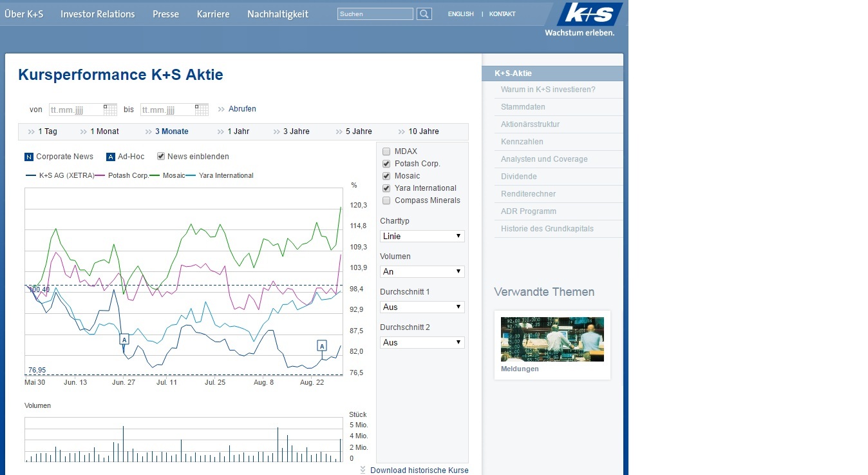Click the search magnifier icon
This screenshot has width=868, height=475.
click(424, 13)
